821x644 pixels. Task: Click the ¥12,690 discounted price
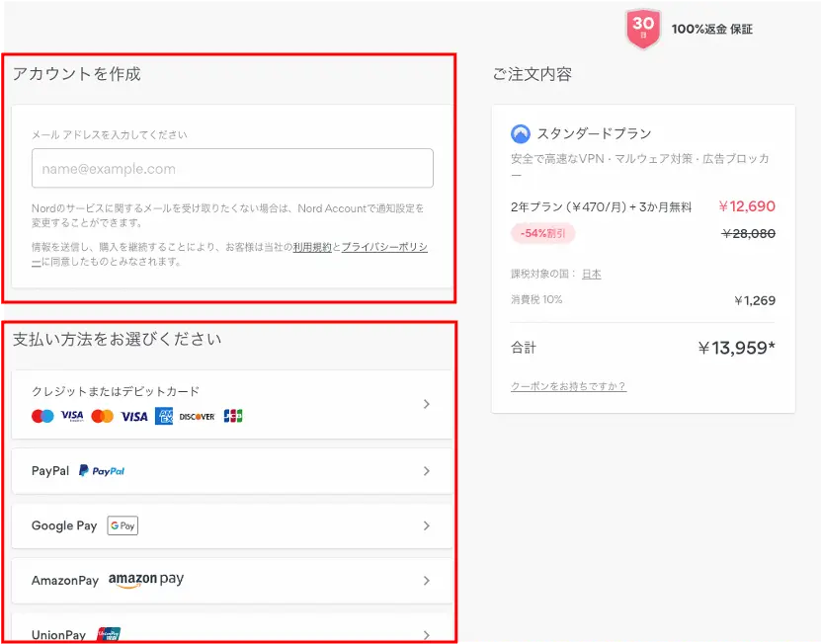coord(747,206)
